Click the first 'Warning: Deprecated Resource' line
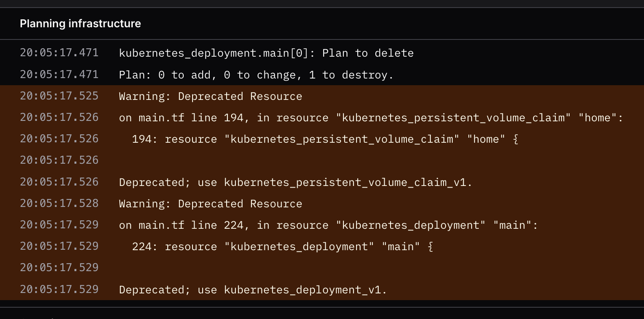 coord(210,97)
